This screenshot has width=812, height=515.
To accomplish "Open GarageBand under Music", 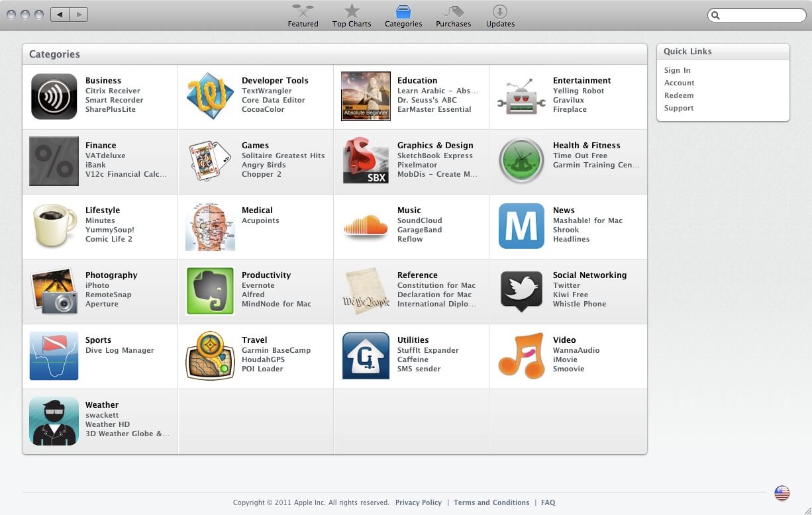I will point(419,230).
